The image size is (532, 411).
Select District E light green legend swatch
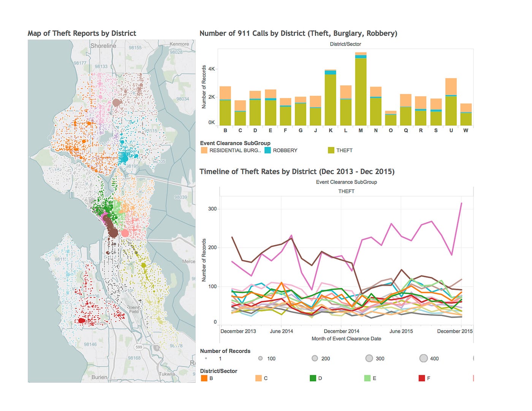point(367,378)
